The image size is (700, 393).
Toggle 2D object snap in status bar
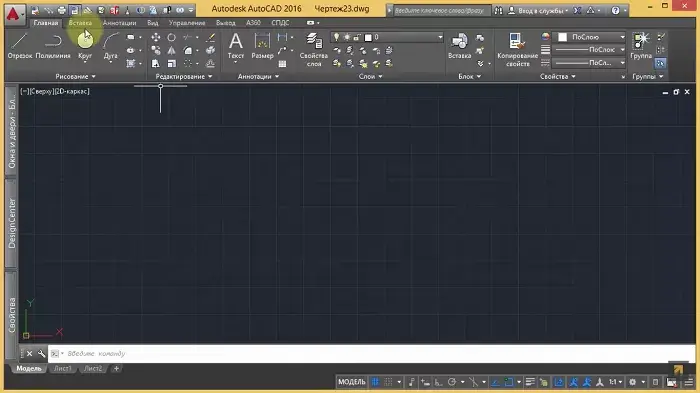pyautogui.click(x=509, y=382)
